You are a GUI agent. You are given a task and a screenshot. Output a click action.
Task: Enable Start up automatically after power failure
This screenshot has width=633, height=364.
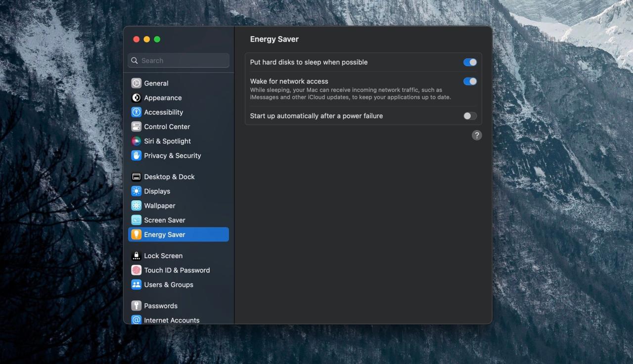[470, 116]
